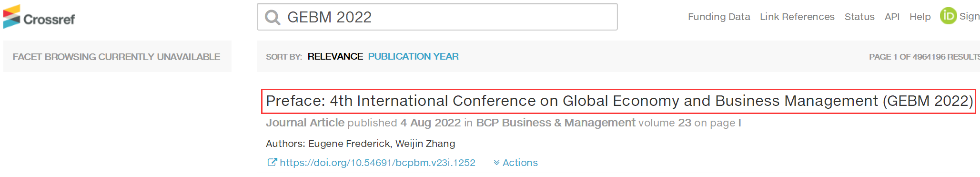Click the Sign in link
The image size is (980, 177).
(969, 16)
